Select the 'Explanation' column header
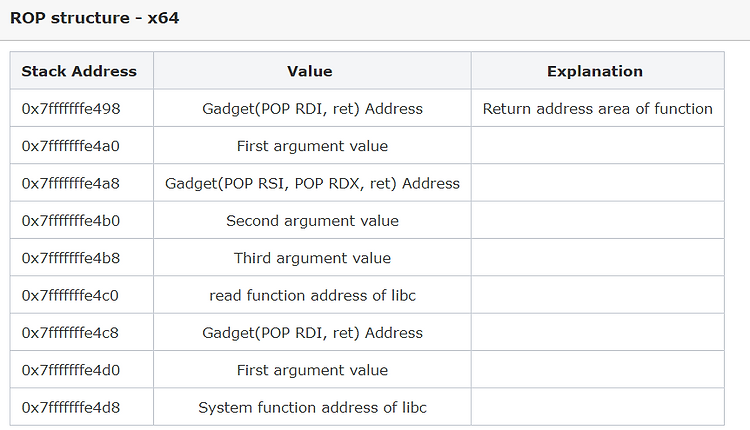Viewport: 750px width, 430px height. pyautogui.click(x=595, y=71)
